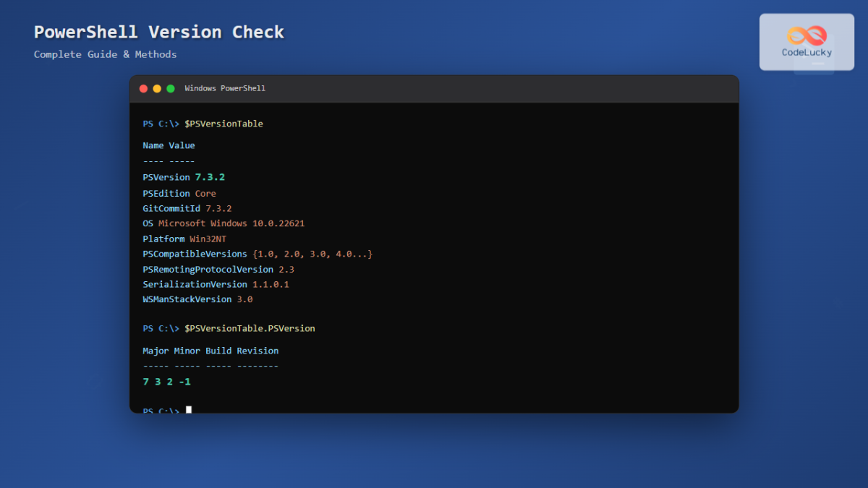This screenshot has height=488, width=868.
Task: Select the PowerShell Version Check heading
Action: [158, 32]
